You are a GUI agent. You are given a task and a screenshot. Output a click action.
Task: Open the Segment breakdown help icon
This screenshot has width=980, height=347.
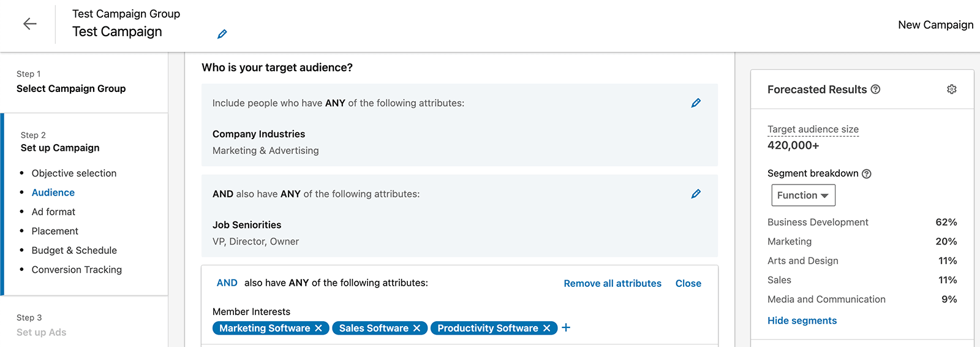tap(866, 173)
